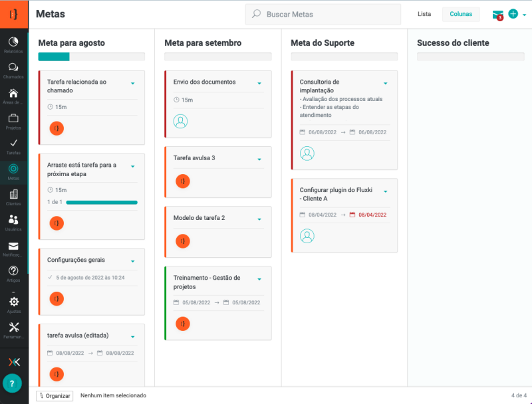Viewport: 532px width, 404px height.
Task: Open the Modelo de tarefa 2 card
Action: tap(199, 218)
